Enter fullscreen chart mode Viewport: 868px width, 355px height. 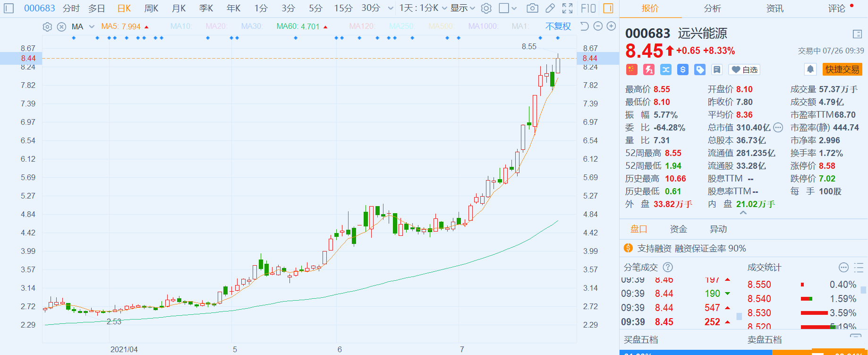click(x=567, y=8)
